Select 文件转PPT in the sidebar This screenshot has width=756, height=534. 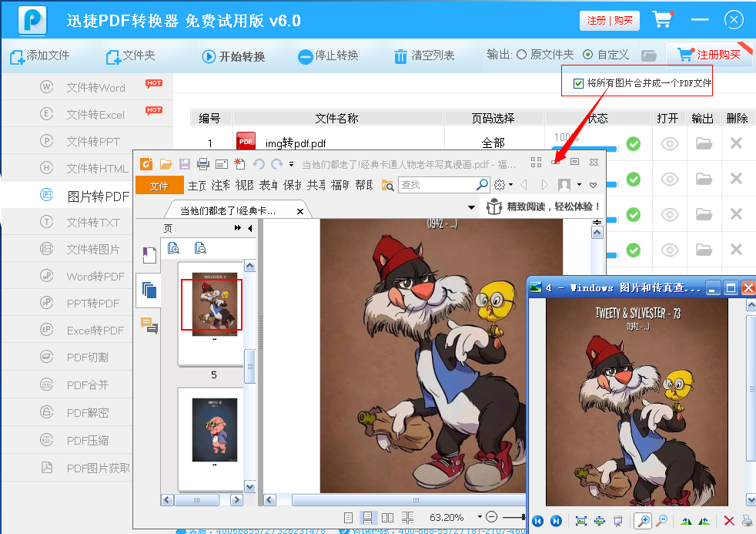coord(87,141)
